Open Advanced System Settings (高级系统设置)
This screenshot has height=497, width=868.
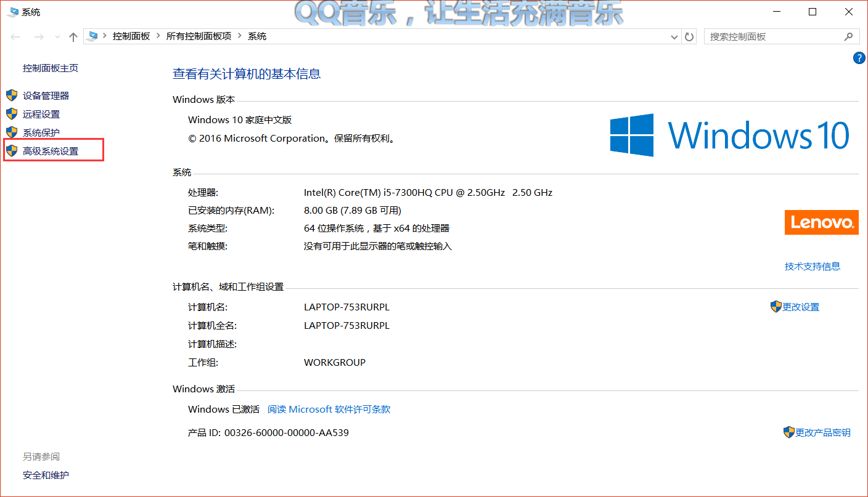point(51,151)
